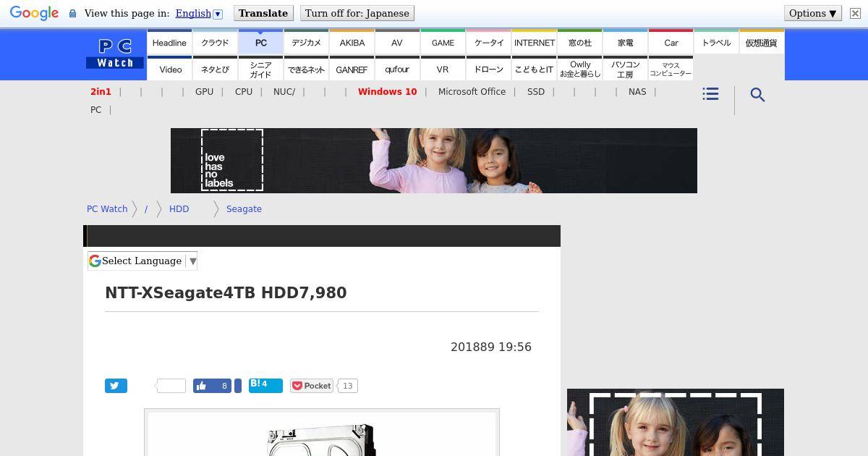This screenshot has width=868, height=456.
Task: Click the Google logo in translate bar
Action: [x=34, y=13]
